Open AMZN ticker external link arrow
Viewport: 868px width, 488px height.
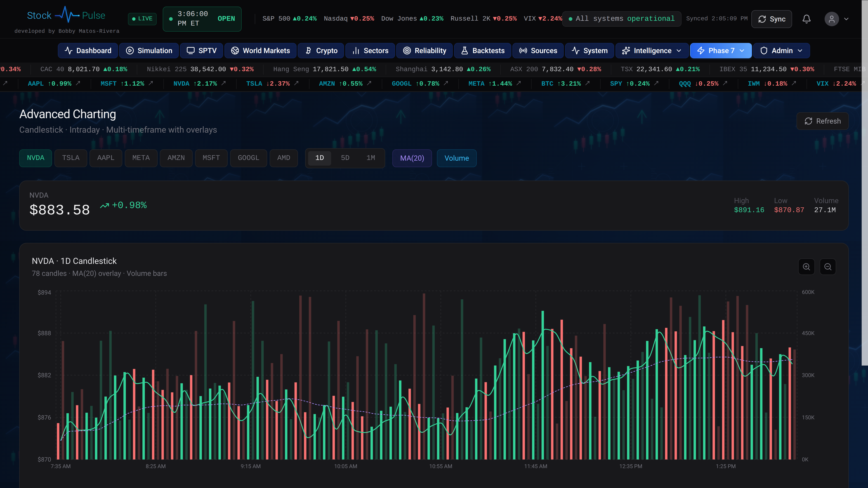pyautogui.click(x=369, y=83)
